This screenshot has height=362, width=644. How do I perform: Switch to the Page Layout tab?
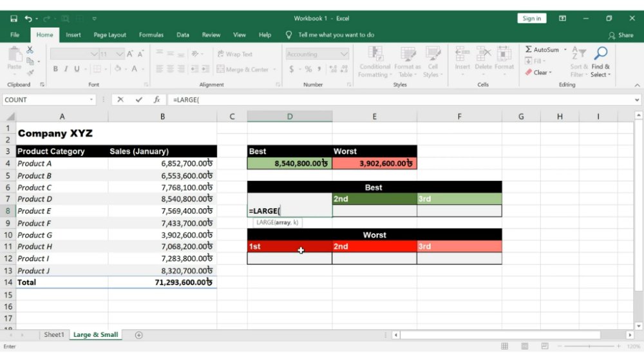(109, 35)
